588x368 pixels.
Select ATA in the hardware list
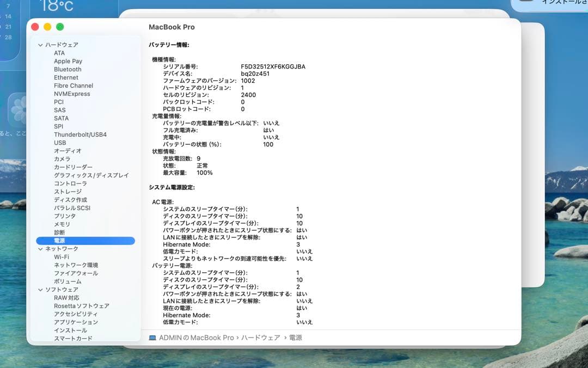[x=59, y=53]
